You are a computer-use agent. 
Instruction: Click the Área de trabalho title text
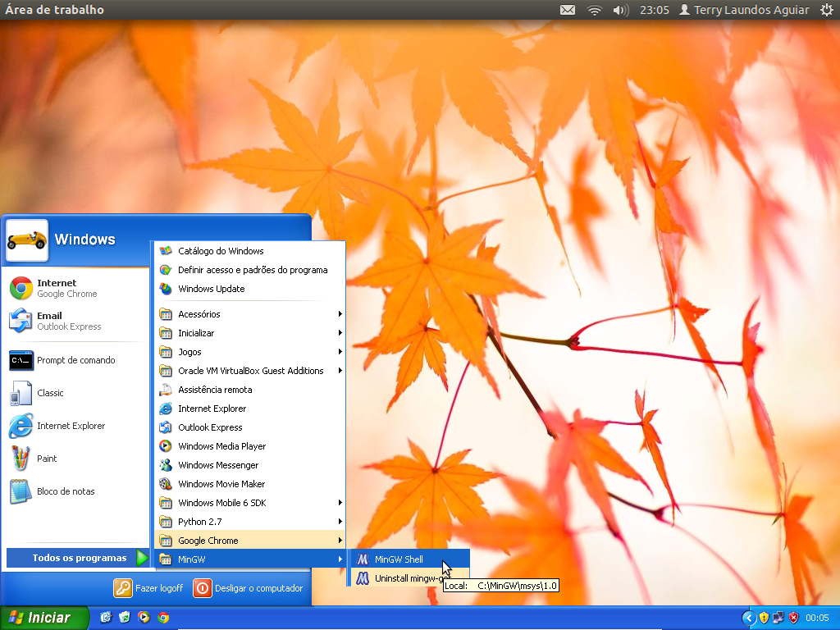pyautogui.click(x=55, y=10)
